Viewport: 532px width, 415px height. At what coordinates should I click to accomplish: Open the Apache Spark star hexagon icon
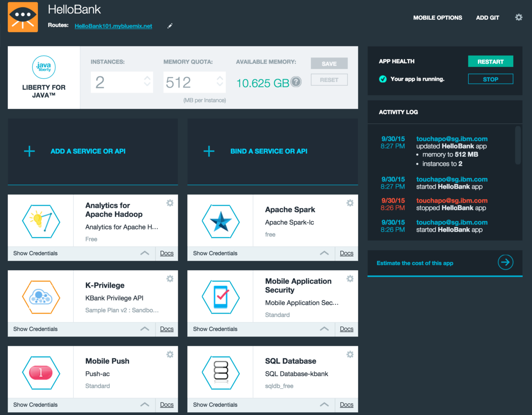coord(221,221)
